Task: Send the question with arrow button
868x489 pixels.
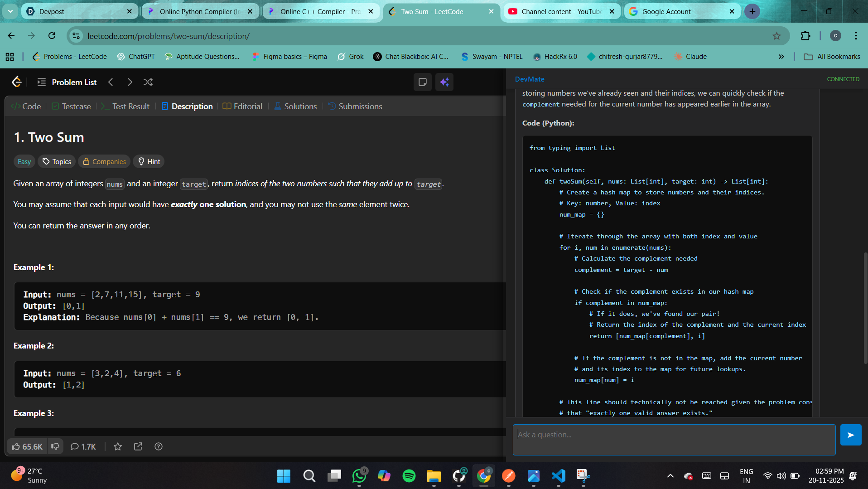Action: click(851, 435)
